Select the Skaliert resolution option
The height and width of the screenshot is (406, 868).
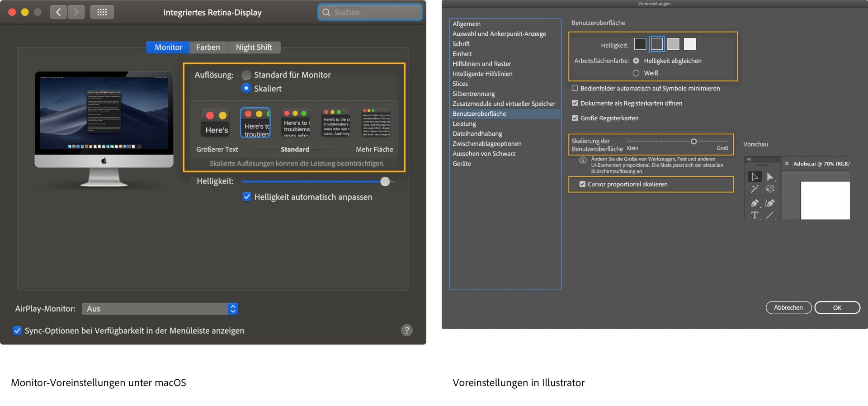(246, 88)
